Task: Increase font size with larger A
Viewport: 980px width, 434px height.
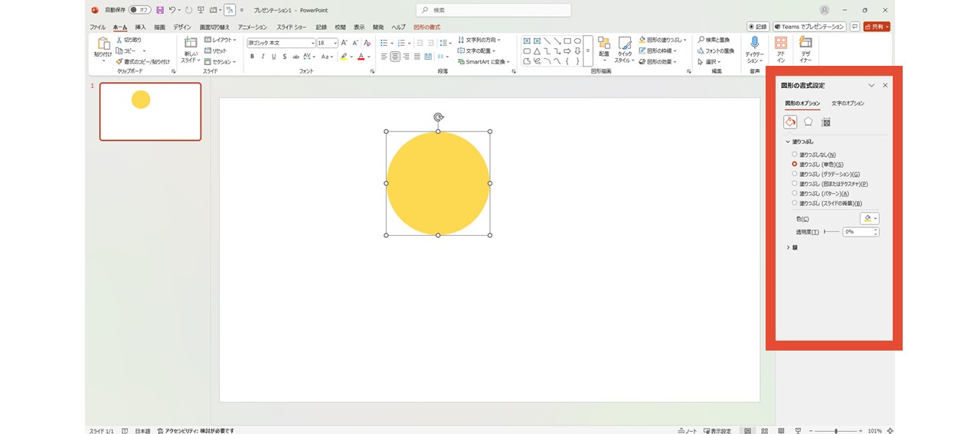Action: [x=345, y=43]
